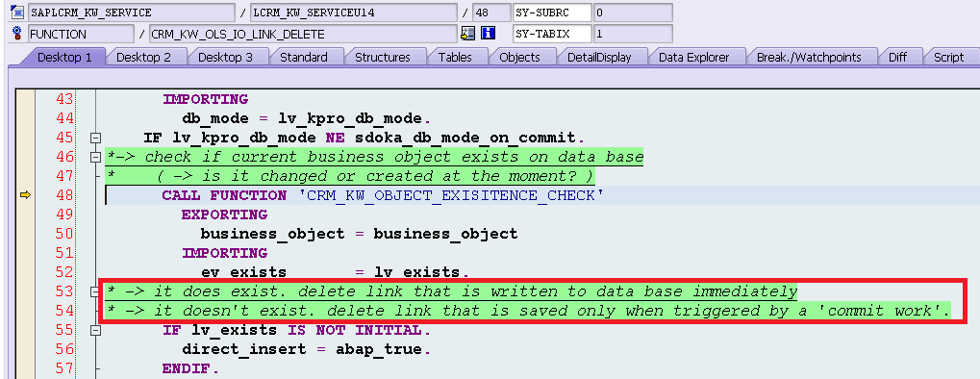Open the DetailDisplay tab
This screenshot has width=980, height=379.
599,57
